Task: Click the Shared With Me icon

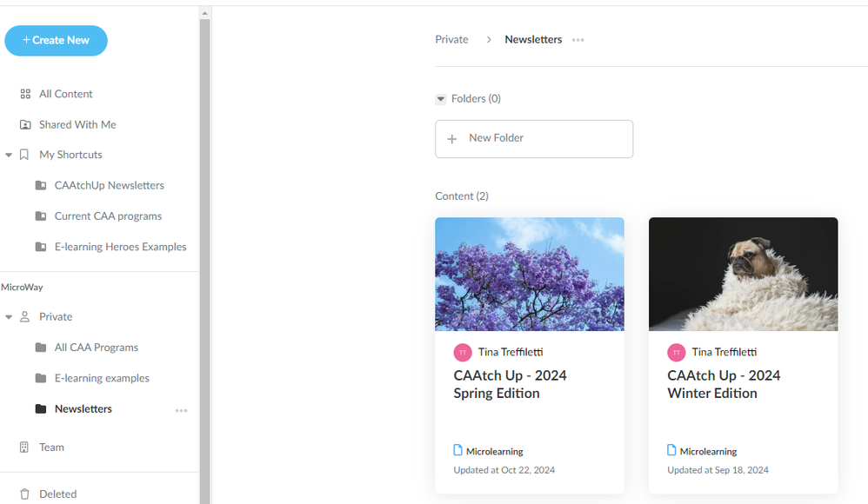Action: click(x=25, y=125)
